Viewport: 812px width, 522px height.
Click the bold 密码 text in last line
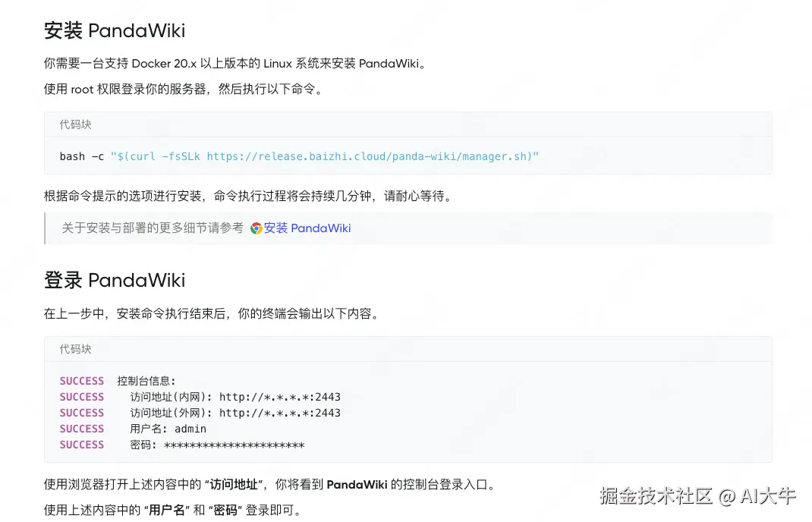tap(225, 511)
